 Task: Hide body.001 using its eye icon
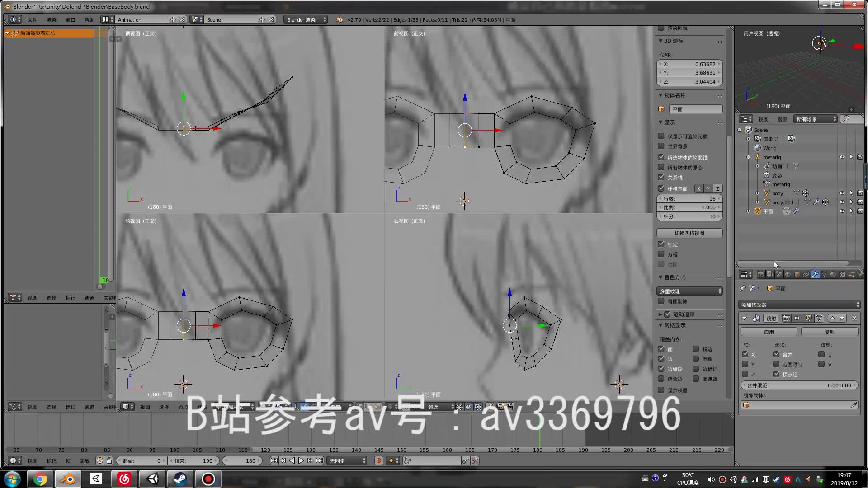tap(842, 202)
